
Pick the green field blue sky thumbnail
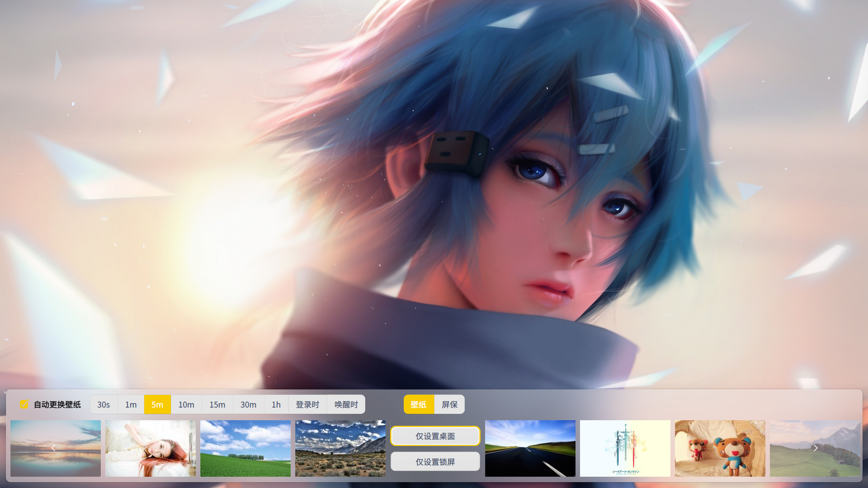[245, 448]
